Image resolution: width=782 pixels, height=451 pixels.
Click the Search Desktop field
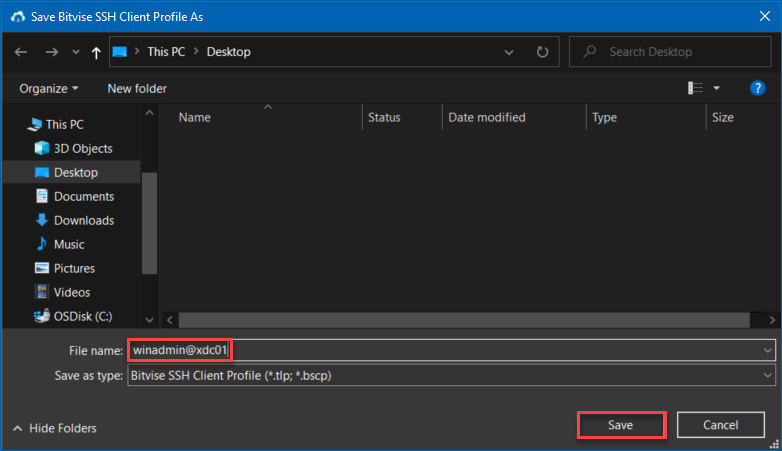pyautogui.click(x=670, y=52)
